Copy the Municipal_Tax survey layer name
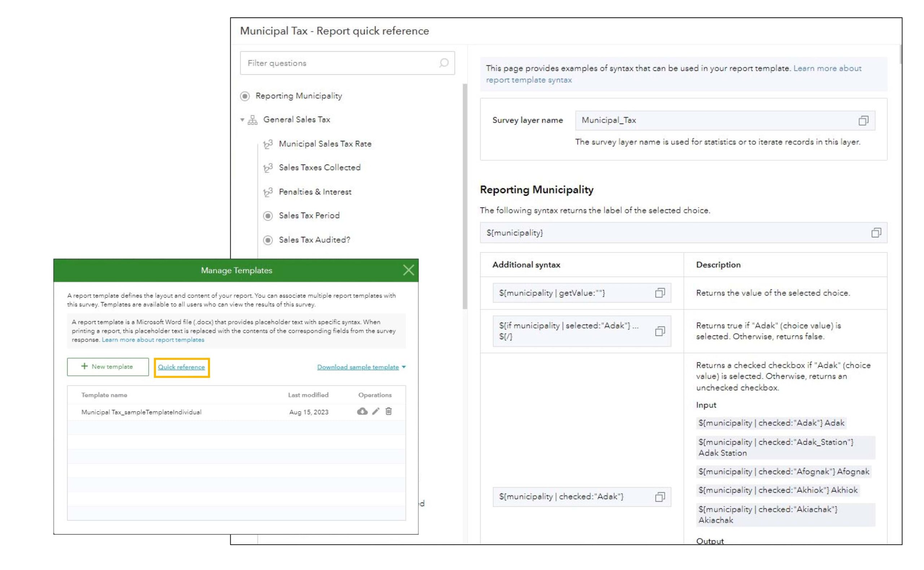Viewport: 924px width, 570px height. [863, 121]
